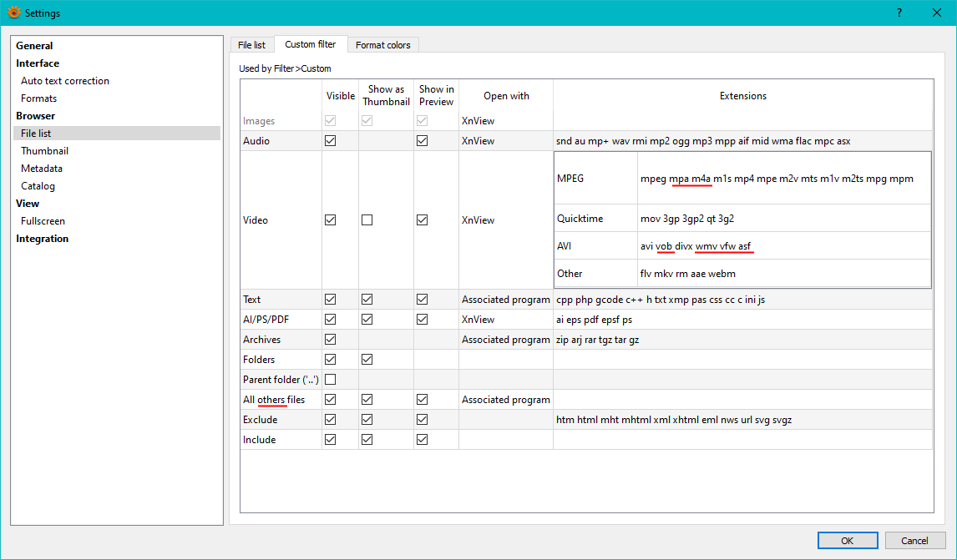Click the Cancel button
Screen dimensions: 957x560
(x=914, y=541)
